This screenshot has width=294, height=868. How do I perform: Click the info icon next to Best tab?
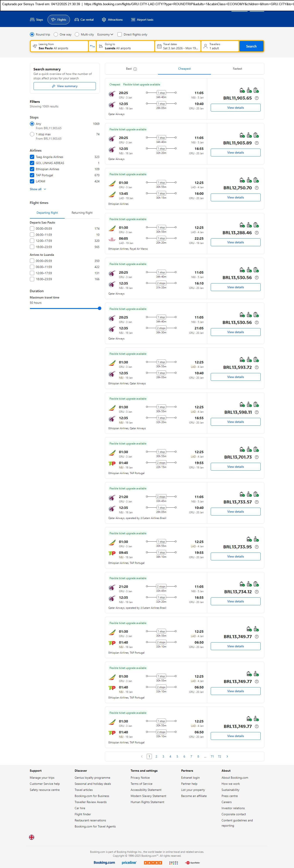pyautogui.click(x=135, y=69)
